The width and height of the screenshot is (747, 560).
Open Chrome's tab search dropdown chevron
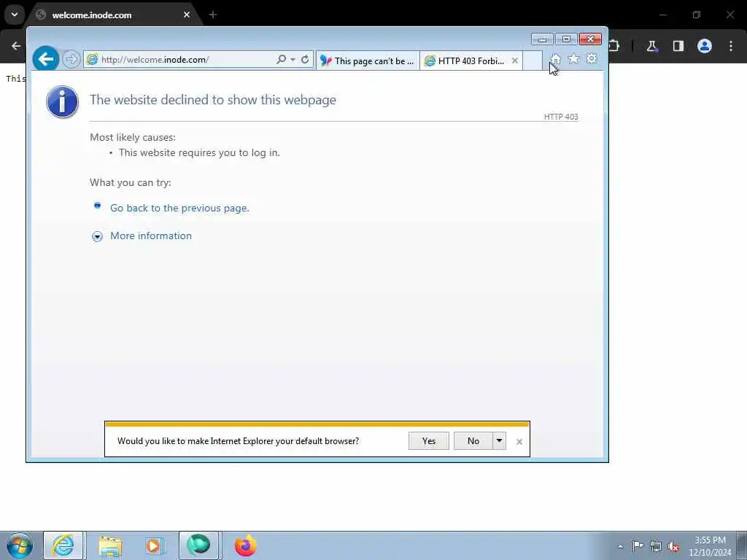tap(15, 15)
